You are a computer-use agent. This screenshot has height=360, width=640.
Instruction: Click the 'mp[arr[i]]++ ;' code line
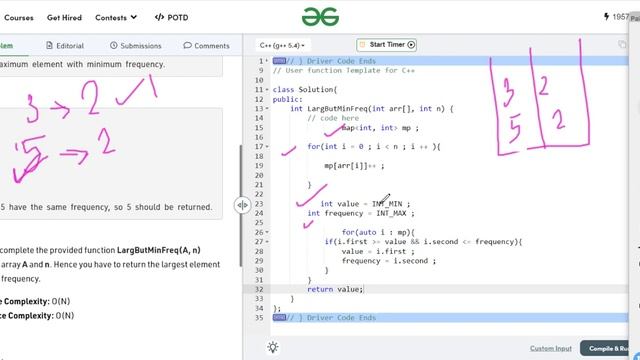pos(354,166)
